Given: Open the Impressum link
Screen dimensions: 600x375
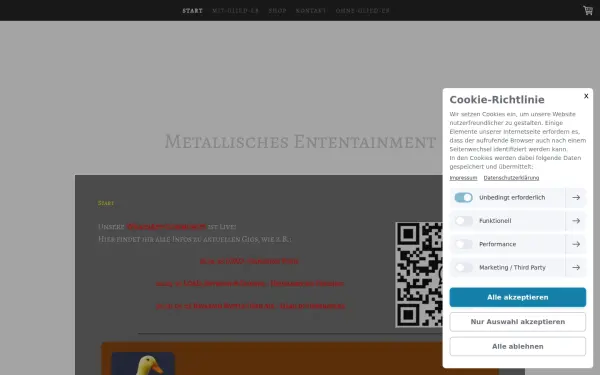Looking at the screenshot, I should (x=463, y=178).
